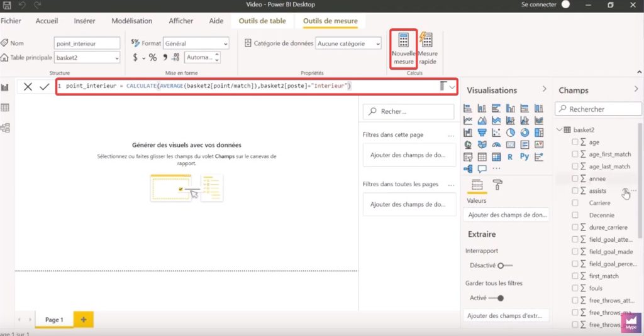Select the donut chart visual

[x=525, y=133]
